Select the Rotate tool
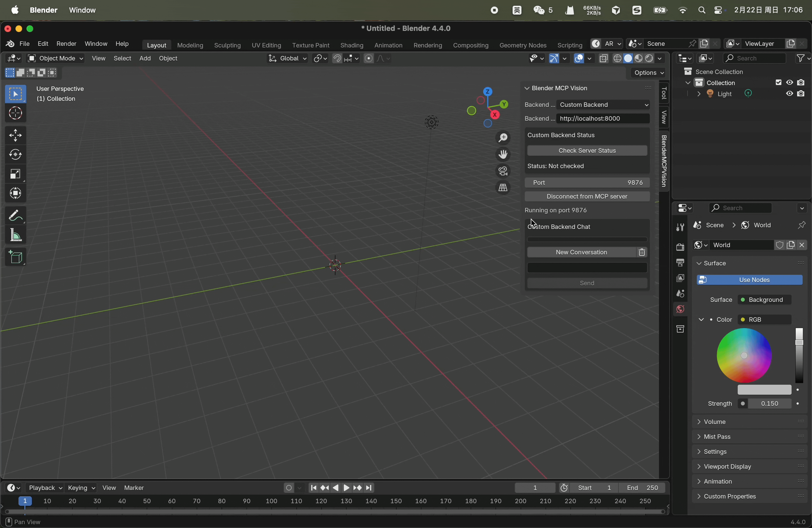Screen dimensions: 812x528 15,154
